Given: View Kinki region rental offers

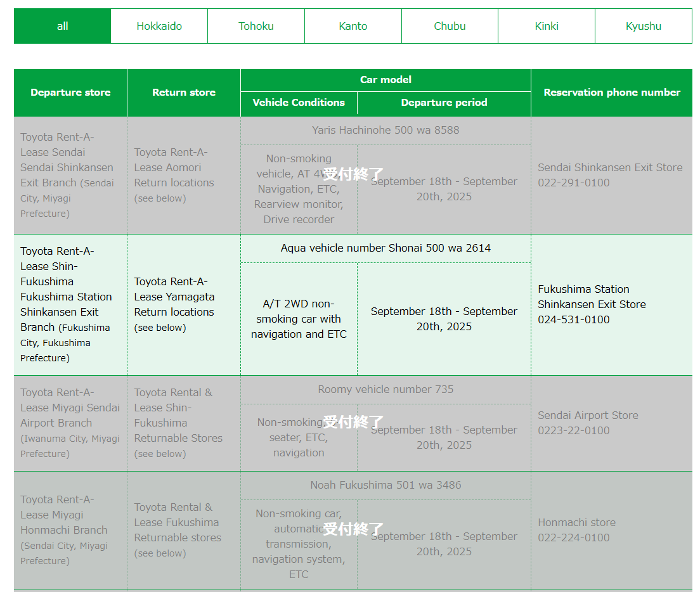Looking at the screenshot, I should tap(546, 26).
